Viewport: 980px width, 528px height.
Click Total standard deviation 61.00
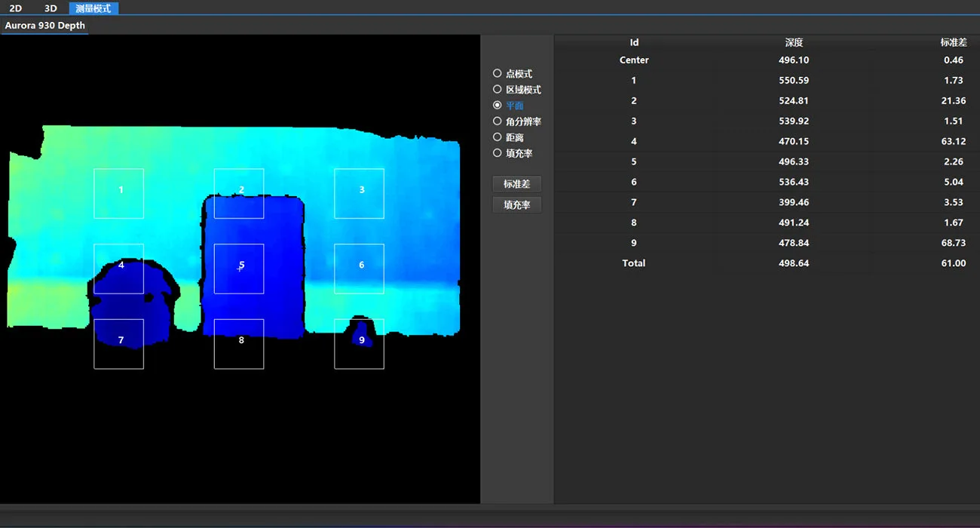(x=954, y=264)
